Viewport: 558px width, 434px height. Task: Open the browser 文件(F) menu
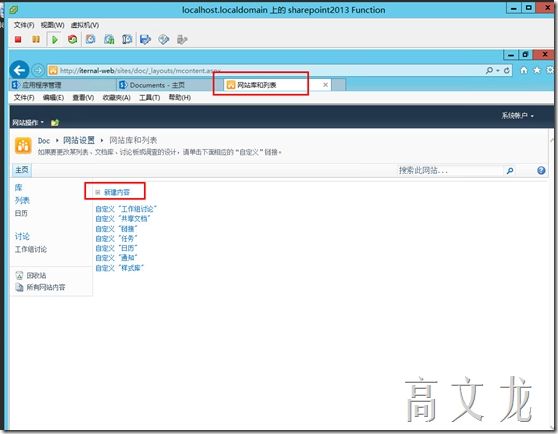point(24,98)
